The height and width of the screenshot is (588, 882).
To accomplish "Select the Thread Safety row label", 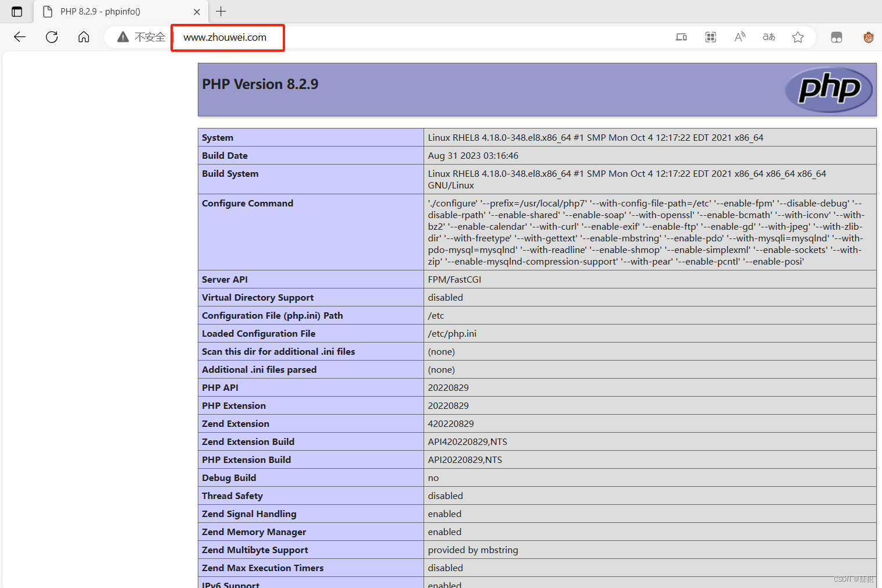I will click(x=232, y=496).
